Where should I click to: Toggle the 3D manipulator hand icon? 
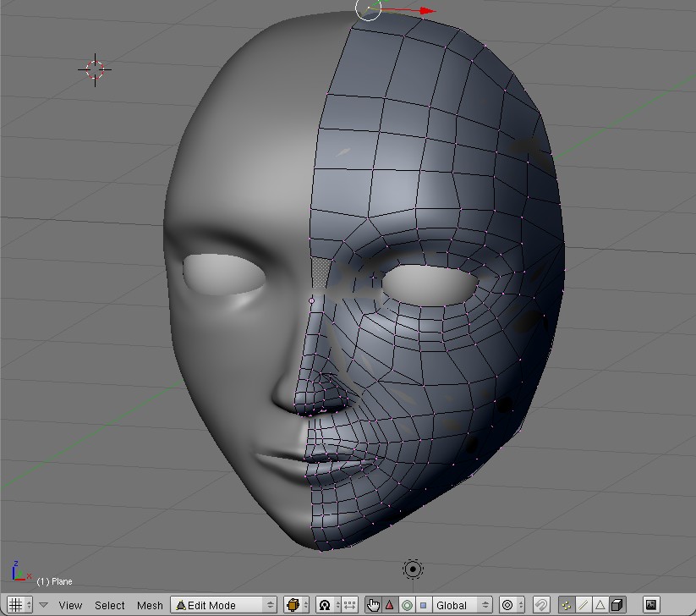(x=373, y=605)
